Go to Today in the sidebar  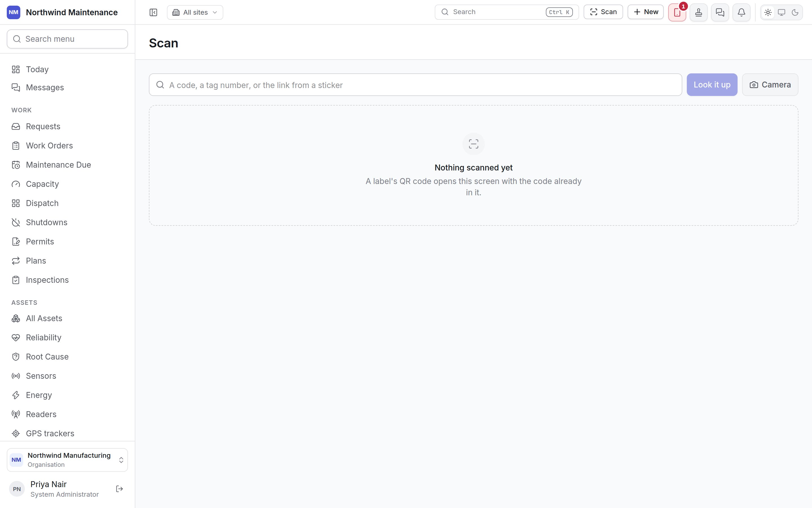(x=67, y=69)
